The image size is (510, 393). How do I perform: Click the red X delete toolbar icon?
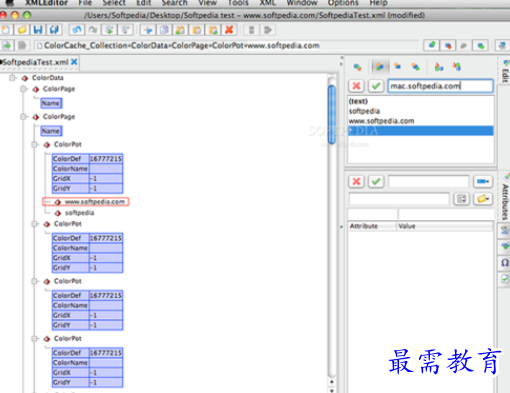point(229,30)
